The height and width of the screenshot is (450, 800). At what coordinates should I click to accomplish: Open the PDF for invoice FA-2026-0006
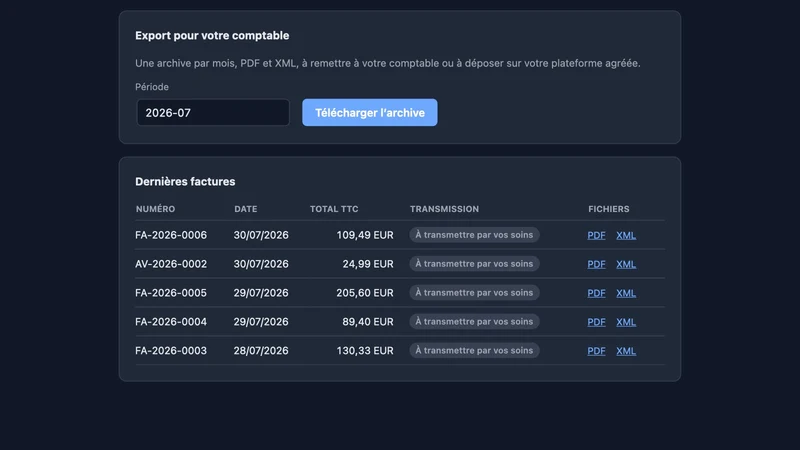pyautogui.click(x=596, y=235)
